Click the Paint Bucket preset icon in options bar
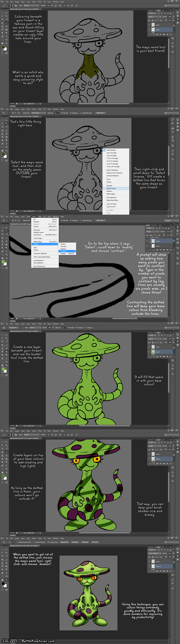Screen dimensions: 180x644 coord(4,328)
